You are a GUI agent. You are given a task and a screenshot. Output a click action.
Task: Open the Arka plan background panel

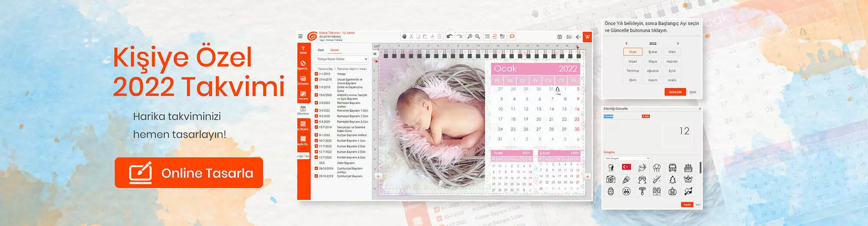(303, 95)
